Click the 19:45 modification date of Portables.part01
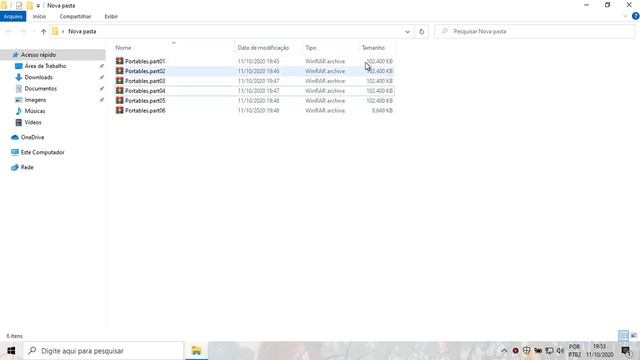 258,61
